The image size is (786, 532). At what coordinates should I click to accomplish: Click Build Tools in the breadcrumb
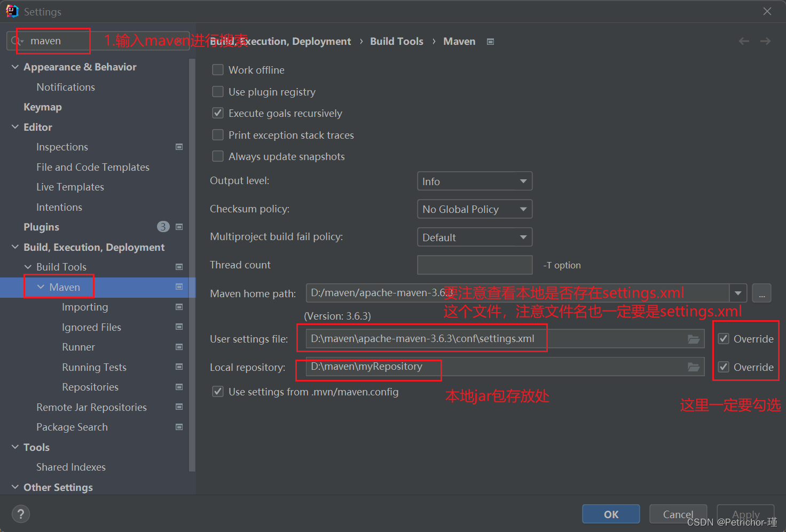coord(397,41)
